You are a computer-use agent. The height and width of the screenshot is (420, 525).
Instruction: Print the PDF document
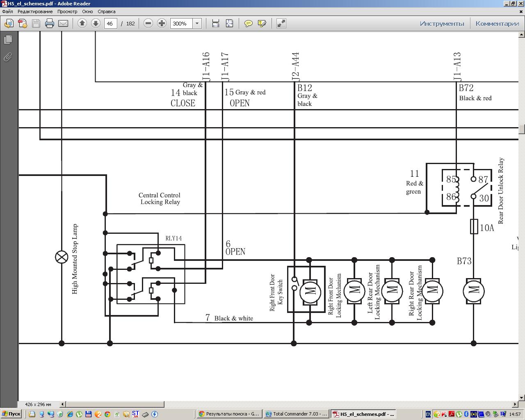50,23
